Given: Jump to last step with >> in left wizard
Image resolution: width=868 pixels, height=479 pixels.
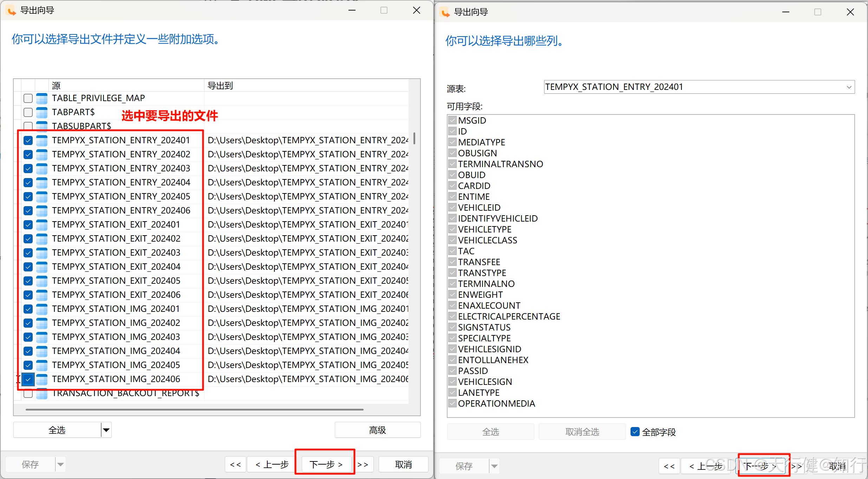Looking at the screenshot, I should click(x=363, y=465).
